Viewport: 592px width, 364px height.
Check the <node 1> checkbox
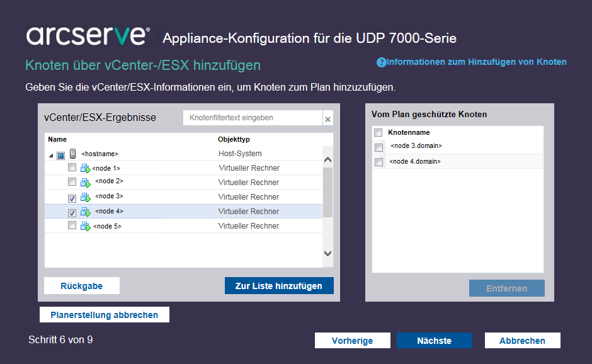72,168
